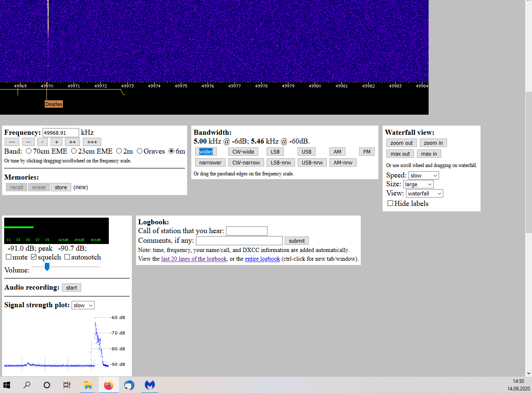This screenshot has width=532, height=393.
Task: Click memory erase button
Action: 39,187
